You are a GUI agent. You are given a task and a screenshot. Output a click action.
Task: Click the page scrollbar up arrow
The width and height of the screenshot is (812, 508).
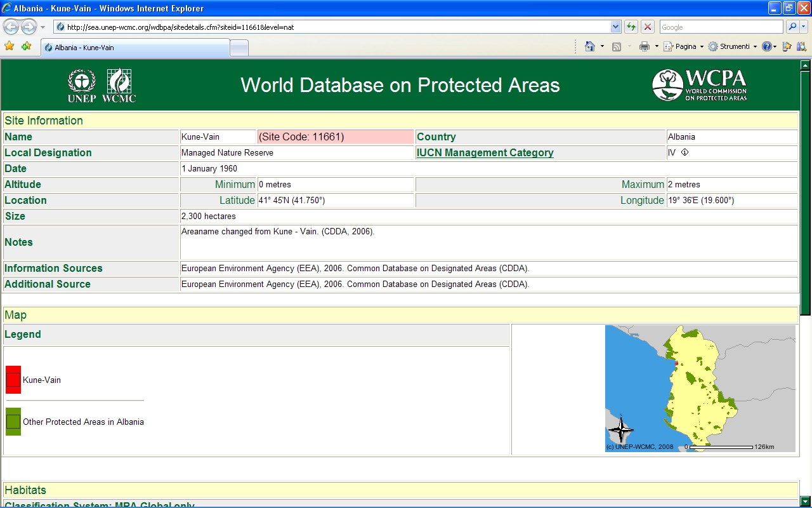point(805,65)
